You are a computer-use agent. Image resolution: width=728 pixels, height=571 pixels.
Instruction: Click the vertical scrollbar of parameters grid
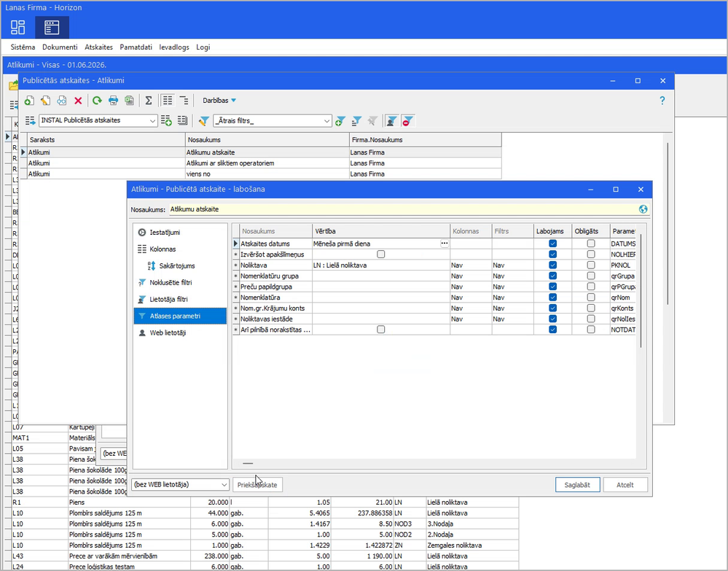click(x=641, y=290)
